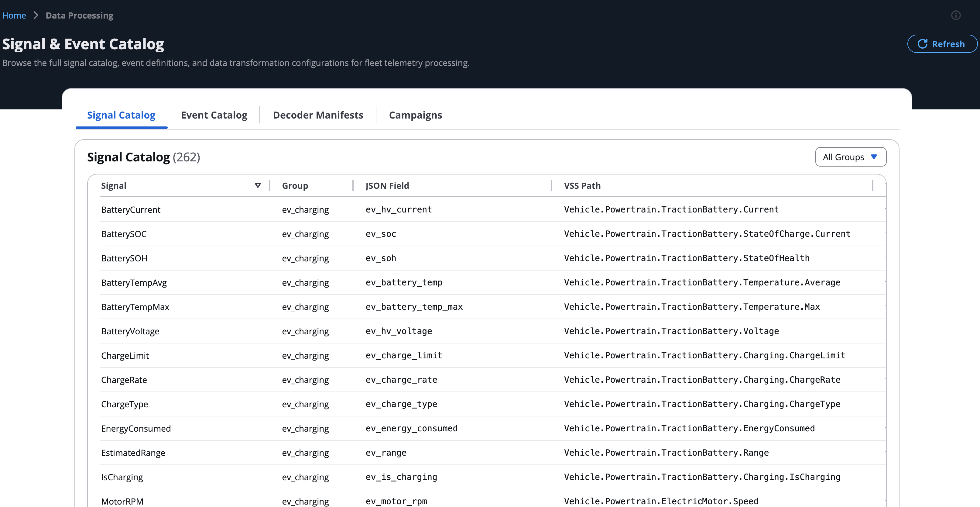The width and height of the screenshot is (980, 507).
Task: Click the EstimatedRange signal name
Action: pyautogui.click(x=133, y=453)
